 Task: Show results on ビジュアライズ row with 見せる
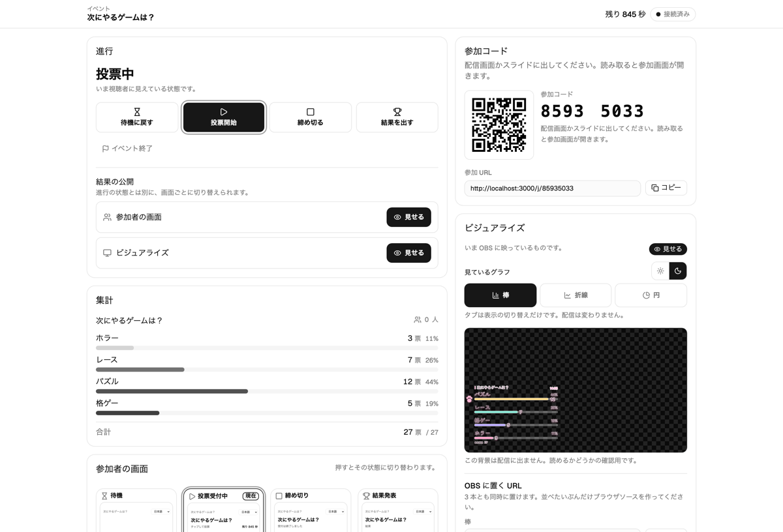click(408, 253)
